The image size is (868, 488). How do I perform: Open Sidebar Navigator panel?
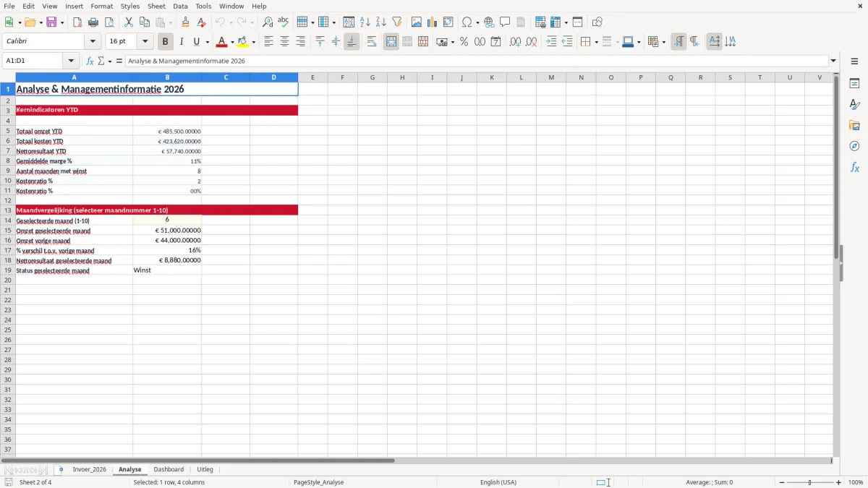(x=854, y=146)
